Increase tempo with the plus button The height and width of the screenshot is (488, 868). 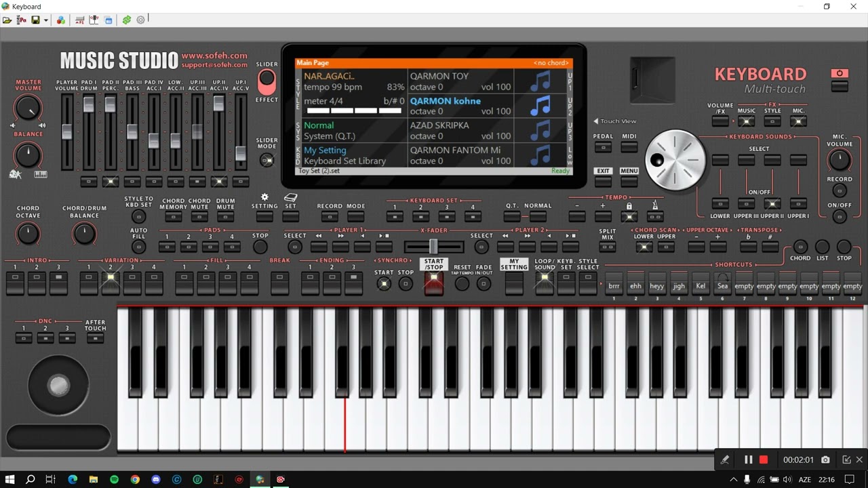(x=603, y=217)
